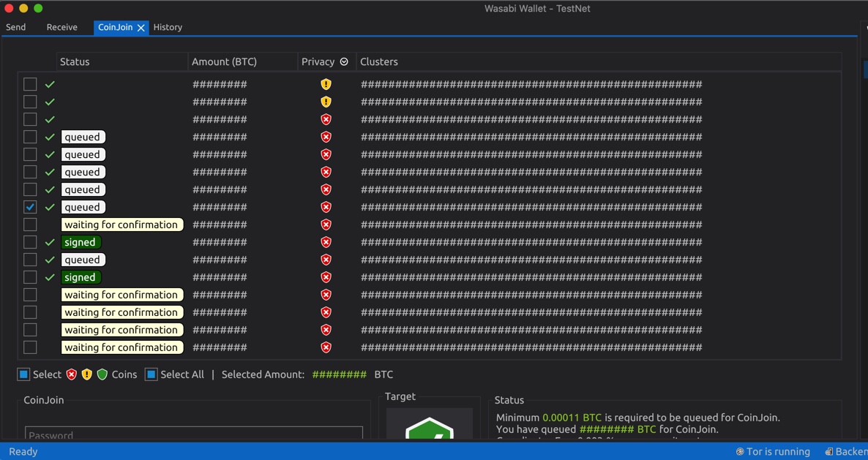Viewport: 868px width, 460px height.
Task: Click the Selected Amount hidden value
Action: tap(340, 374)
